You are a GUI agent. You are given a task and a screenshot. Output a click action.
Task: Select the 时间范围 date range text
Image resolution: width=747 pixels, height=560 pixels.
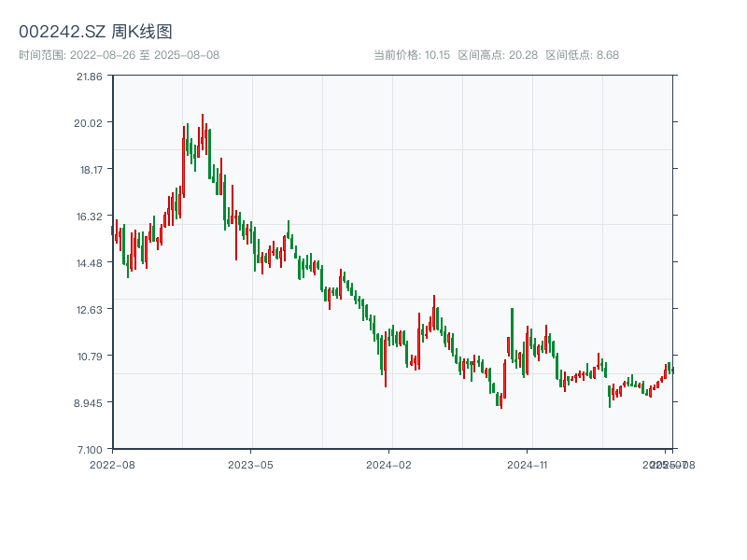pyautogui.click(x=119, y=55)
